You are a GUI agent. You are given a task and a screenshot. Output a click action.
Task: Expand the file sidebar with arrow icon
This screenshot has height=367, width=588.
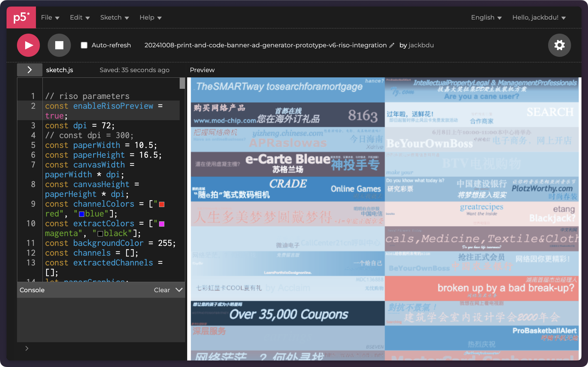pos(30,70)
